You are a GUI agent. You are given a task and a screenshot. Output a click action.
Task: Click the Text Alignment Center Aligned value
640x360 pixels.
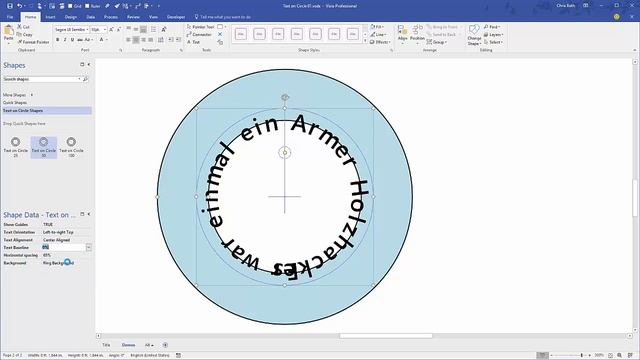(57, 240)
